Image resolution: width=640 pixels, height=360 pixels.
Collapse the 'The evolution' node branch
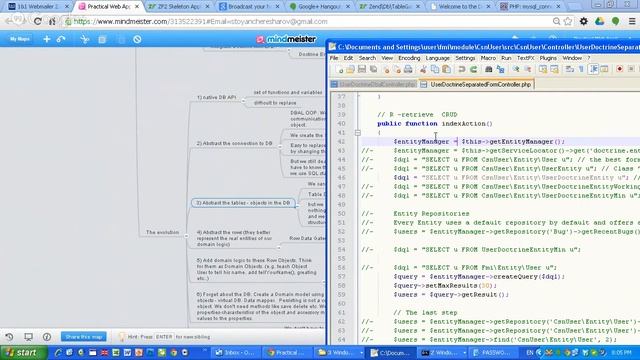pos(186,236)
